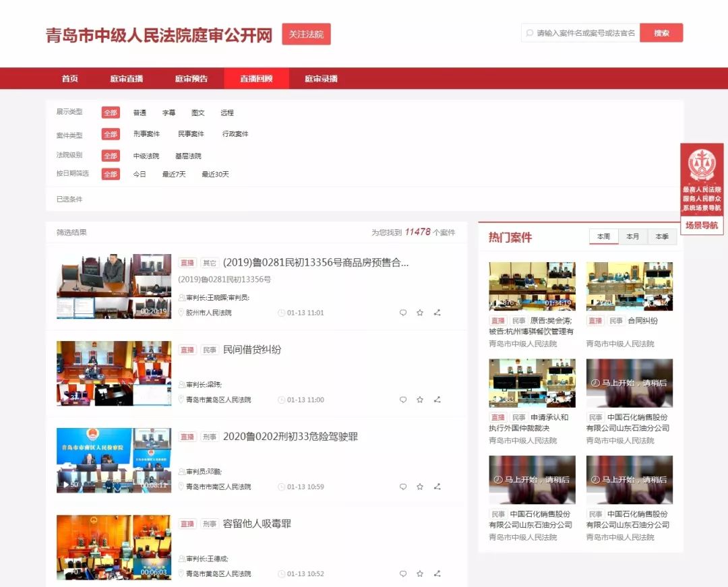The height and width of the screenshot is (587, 728).
Task: Select 基层法院 court level filter
Action: pos(188,156)
